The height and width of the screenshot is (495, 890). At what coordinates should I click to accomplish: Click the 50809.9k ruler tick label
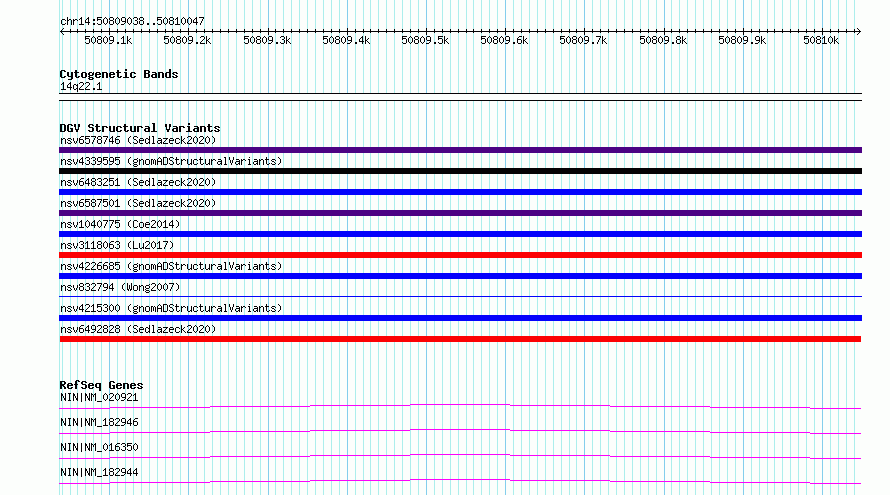(x=742, y=40)
